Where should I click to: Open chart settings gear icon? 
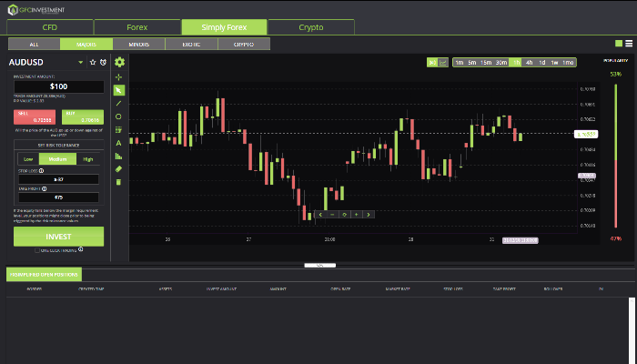119,62
